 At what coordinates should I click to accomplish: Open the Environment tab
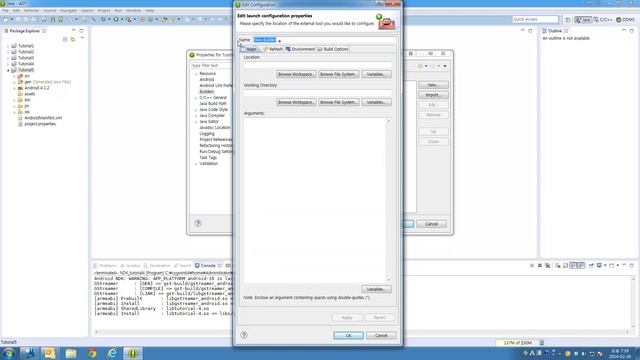(x=300, y=49)
